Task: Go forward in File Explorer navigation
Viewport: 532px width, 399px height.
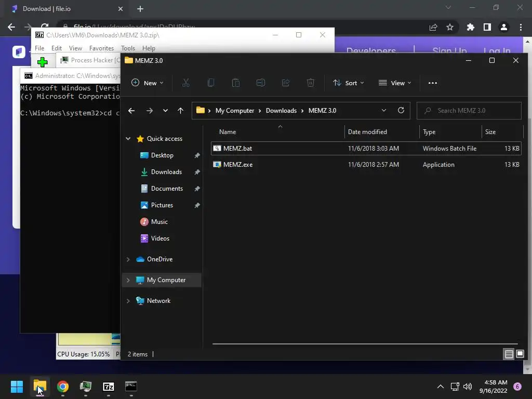Action: tap(149, 111)
